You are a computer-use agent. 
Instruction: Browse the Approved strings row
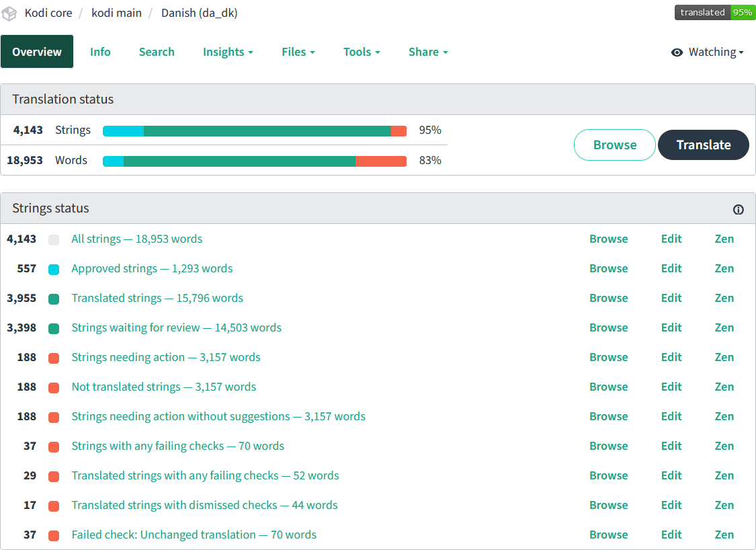[608, 268]
